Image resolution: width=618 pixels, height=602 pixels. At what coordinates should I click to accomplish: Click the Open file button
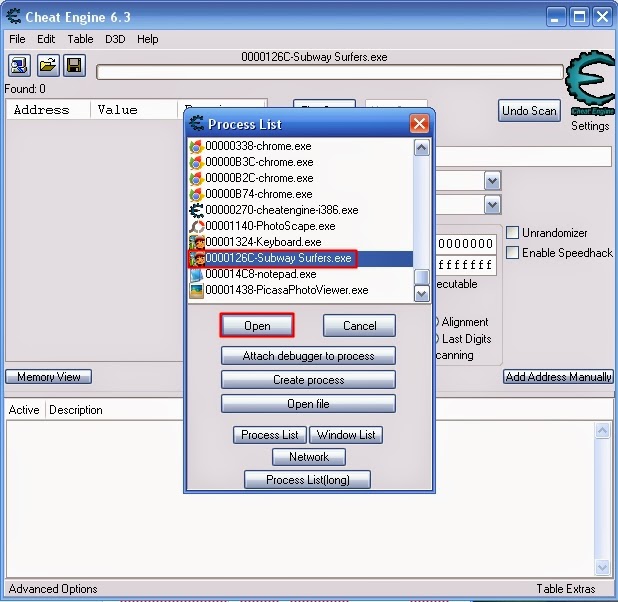(308, 404)
